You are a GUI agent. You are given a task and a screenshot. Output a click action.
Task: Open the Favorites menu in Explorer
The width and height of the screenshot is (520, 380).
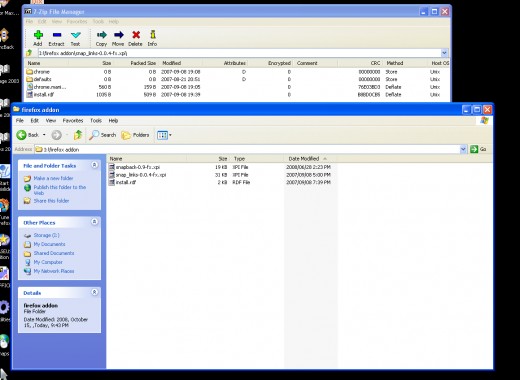click(73, 121)
